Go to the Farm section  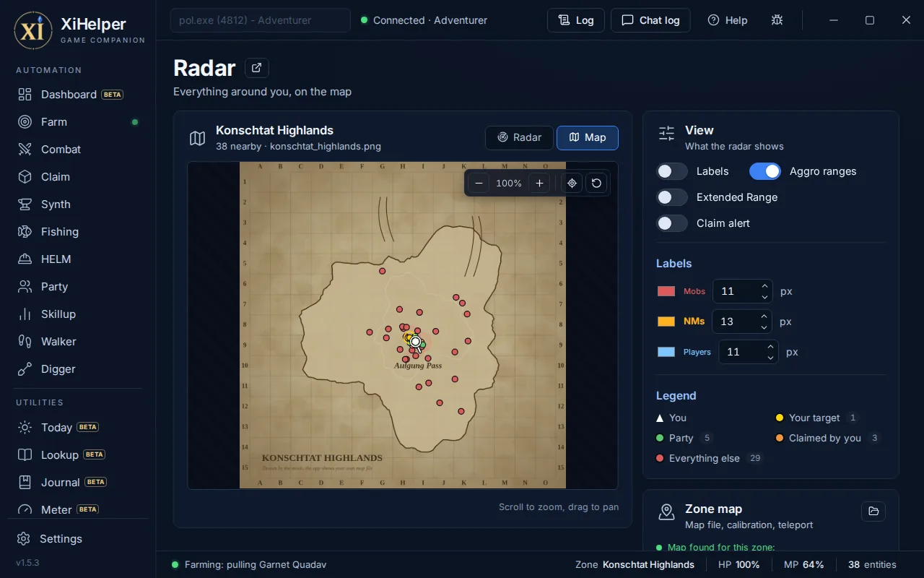pos(77,122)
